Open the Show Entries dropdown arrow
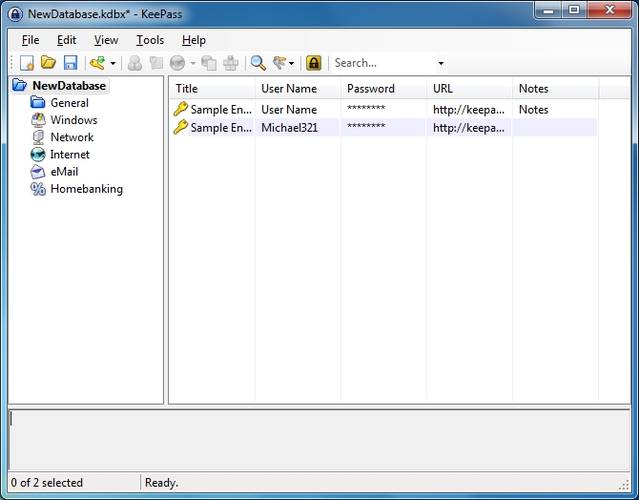 (x=291, y=64)
